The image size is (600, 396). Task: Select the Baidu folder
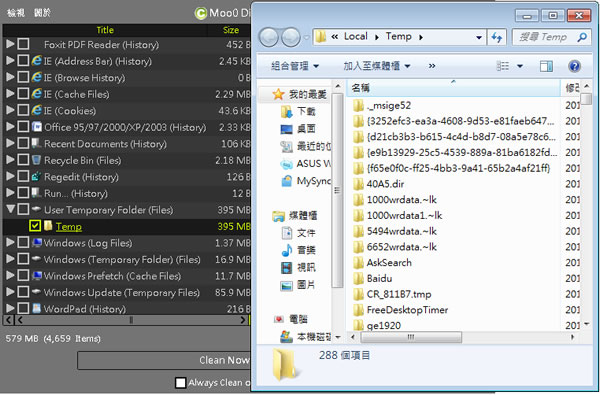372,278
